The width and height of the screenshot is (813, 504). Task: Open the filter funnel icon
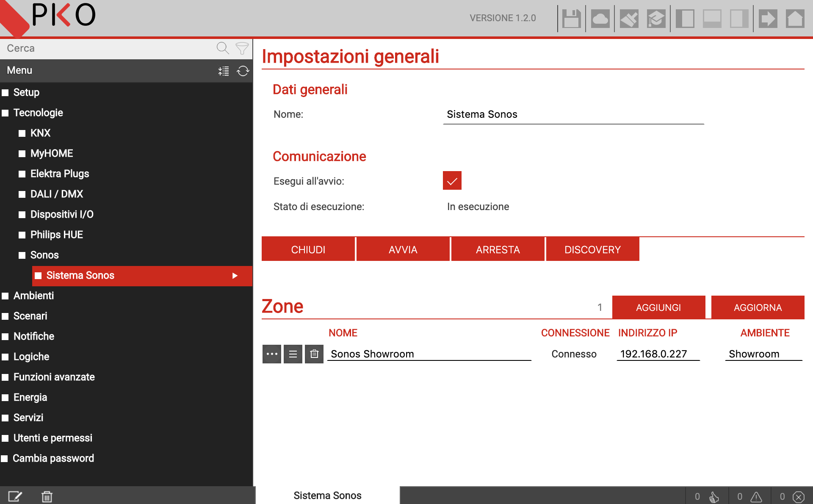(242, 48)
